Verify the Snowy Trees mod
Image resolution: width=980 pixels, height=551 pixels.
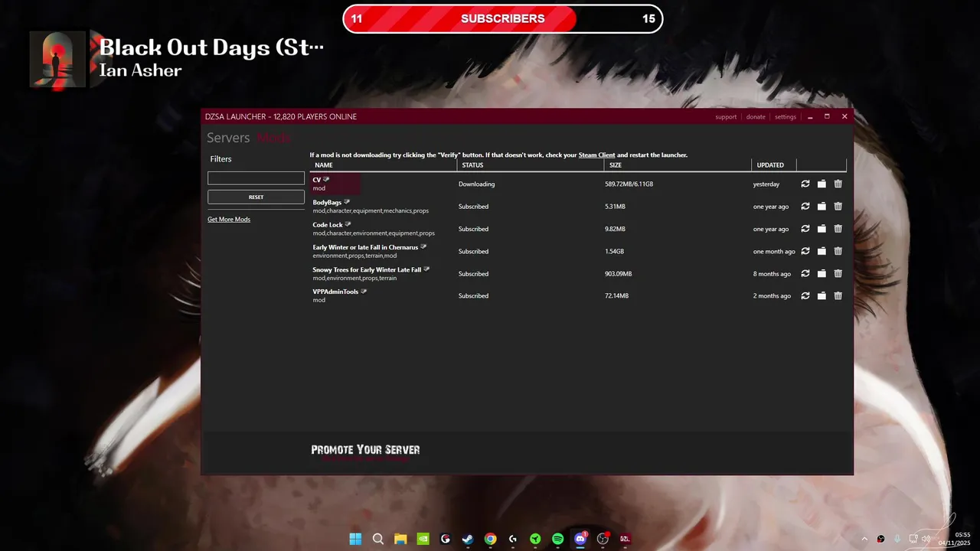click(805, 273)
